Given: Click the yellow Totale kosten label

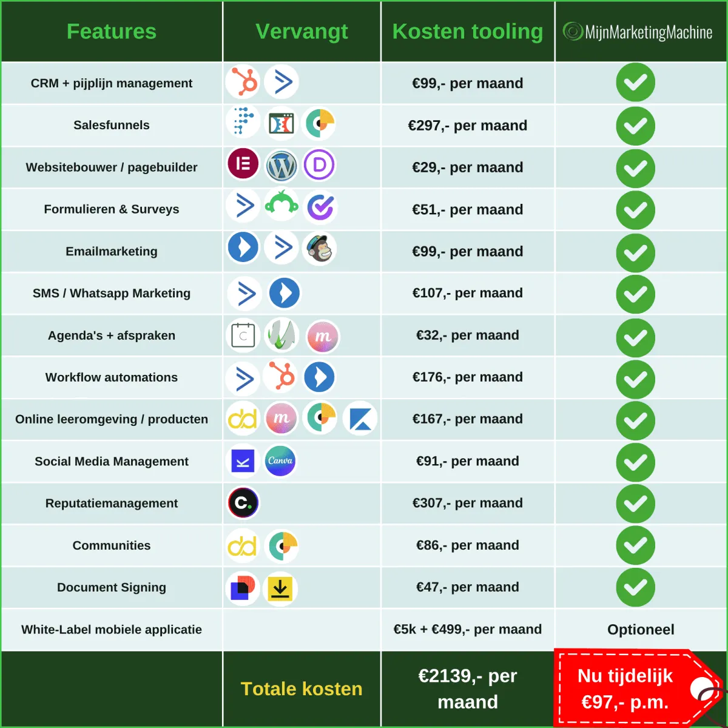Looking at the screenshot, I should 302,689.
